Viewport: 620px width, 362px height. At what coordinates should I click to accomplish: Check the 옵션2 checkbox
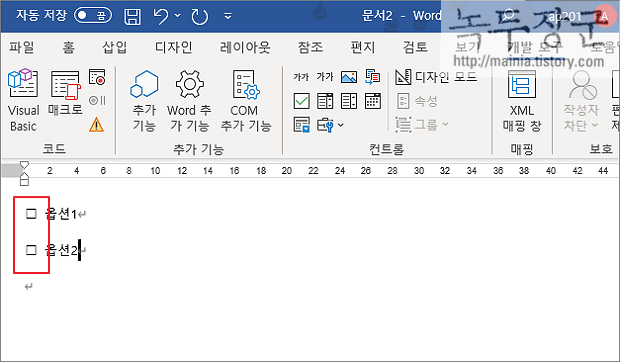point(31,250)
